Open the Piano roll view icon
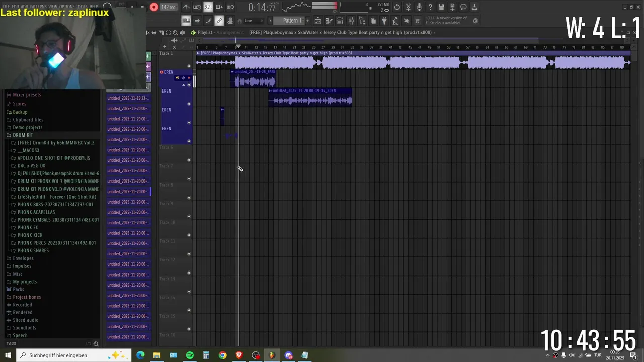 (329, 21)
